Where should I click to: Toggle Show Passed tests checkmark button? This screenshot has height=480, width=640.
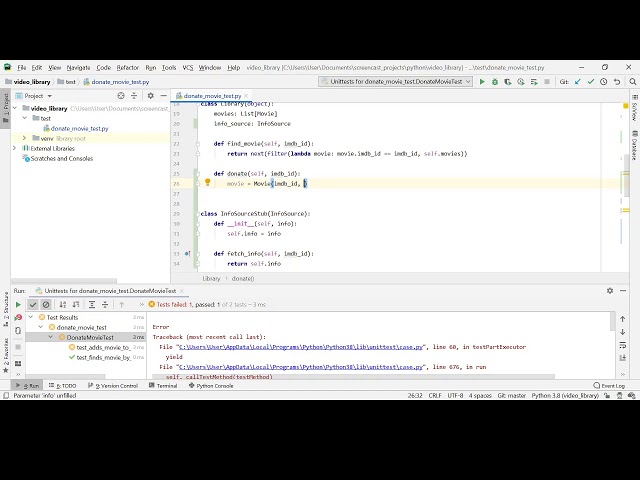33,304
